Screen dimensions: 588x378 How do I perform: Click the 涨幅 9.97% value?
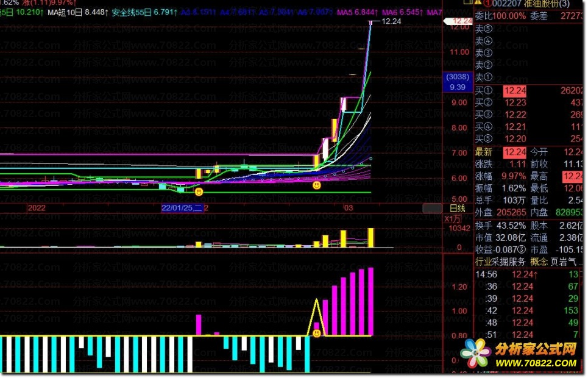click(x=514, y=176)
